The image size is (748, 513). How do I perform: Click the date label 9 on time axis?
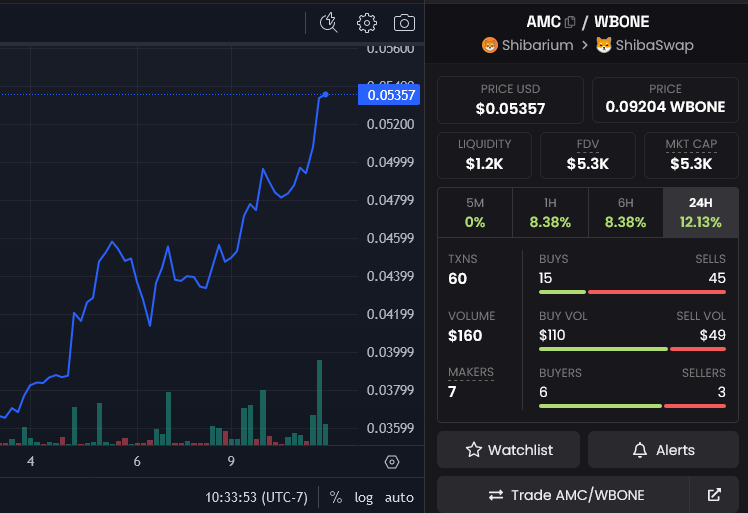[x=231, y=461]
